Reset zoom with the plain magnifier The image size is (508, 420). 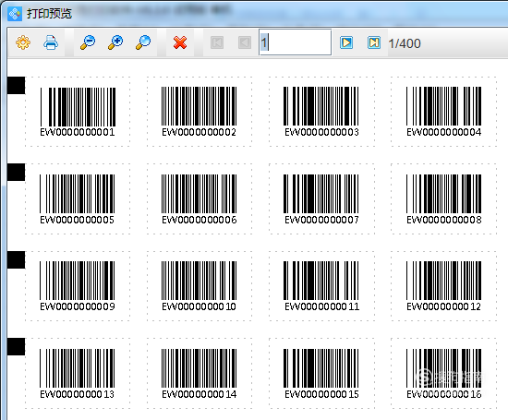pyautogui.click(x=143, y=42)
